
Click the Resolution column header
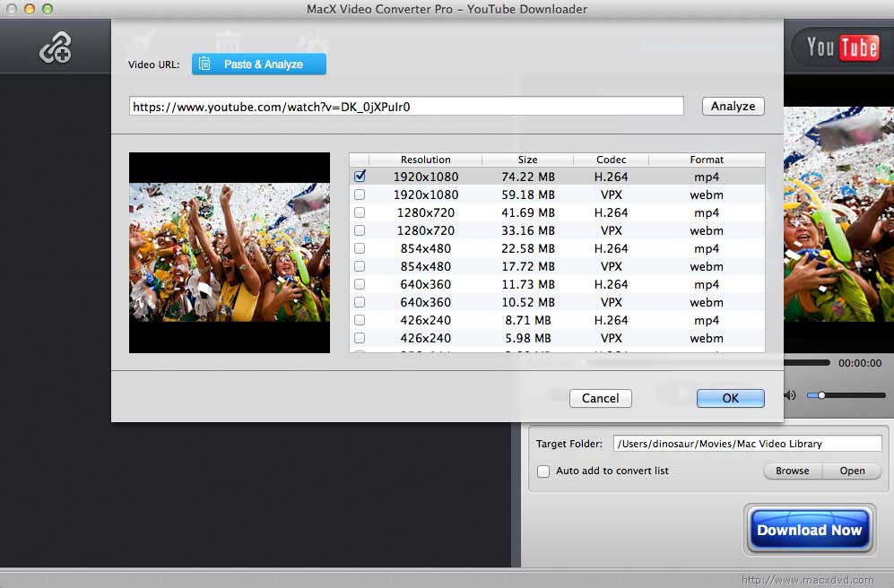(425, 160)
